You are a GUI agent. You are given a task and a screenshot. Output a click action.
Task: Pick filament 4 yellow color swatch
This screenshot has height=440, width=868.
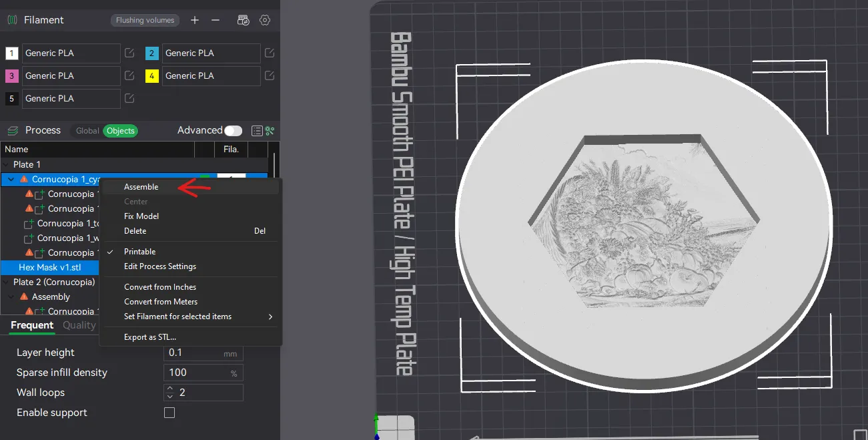click(x=151, y=76)
